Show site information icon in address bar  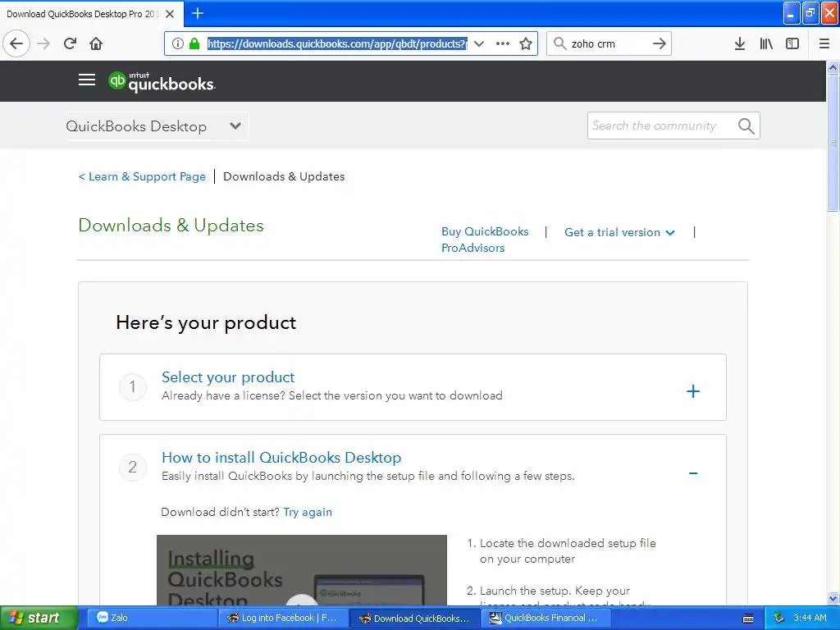pos(178,43)
